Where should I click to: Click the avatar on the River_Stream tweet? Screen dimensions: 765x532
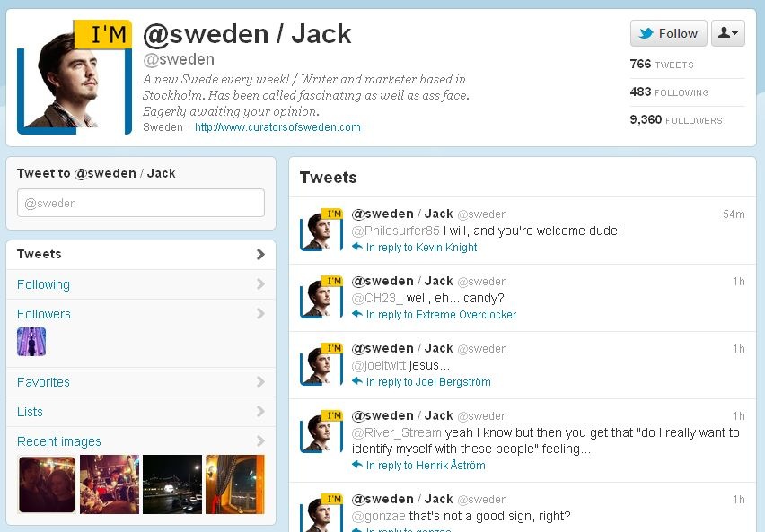pyautogui.click(x=321, y=432)
